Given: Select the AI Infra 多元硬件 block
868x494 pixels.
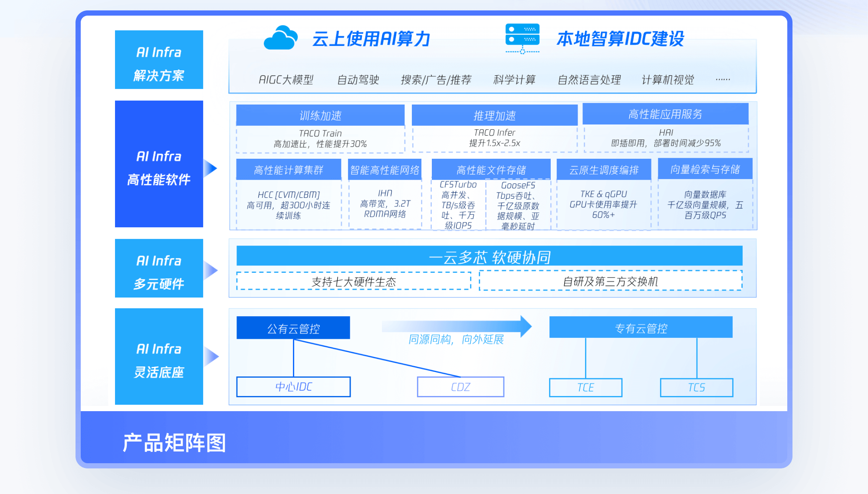Looking at the screenshot, I should 159,268.
